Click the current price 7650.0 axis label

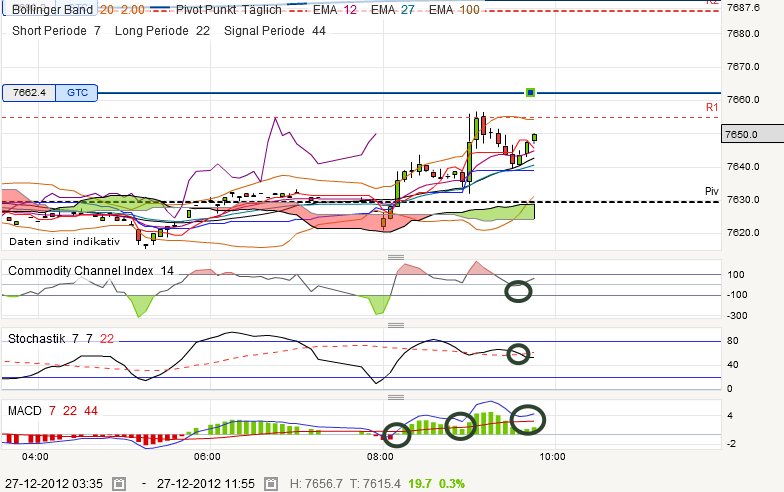click(x=752, y=134)
